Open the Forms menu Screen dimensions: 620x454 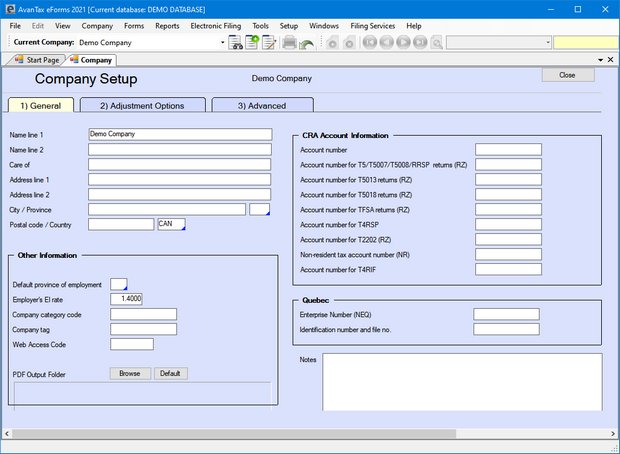coord(134,26)
